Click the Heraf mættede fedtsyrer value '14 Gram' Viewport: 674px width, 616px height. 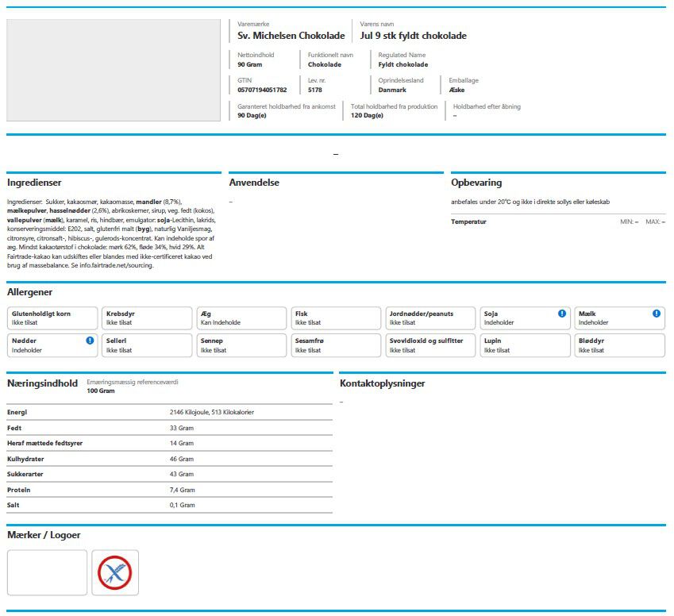click(182, 443)
